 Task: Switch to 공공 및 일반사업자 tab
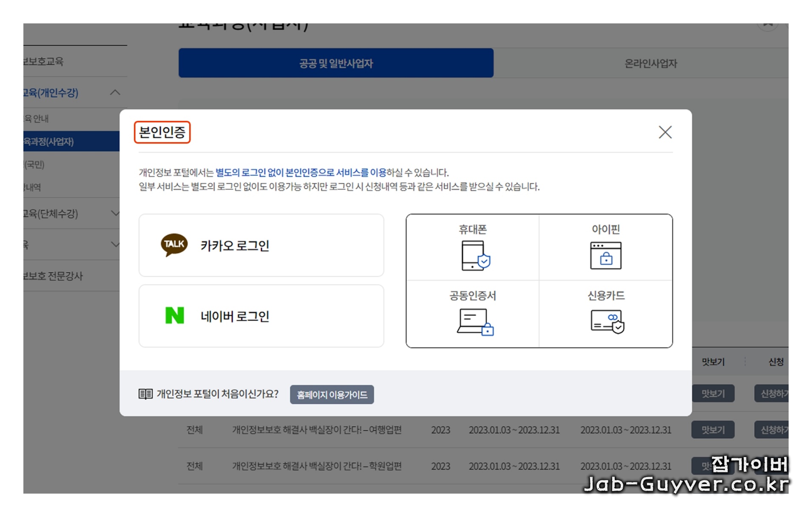336,63
